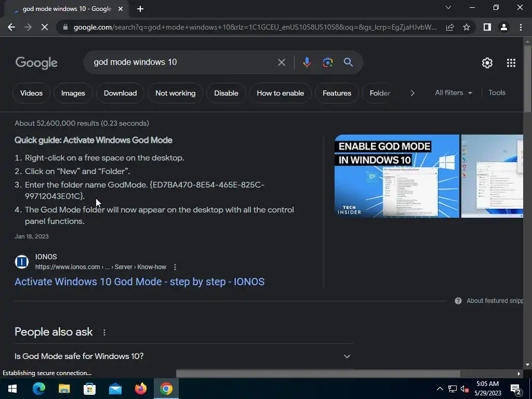Click the Jan 18, 2023 date text
The width and height of the screenshot is (532, 399).
tap(32, 236)
